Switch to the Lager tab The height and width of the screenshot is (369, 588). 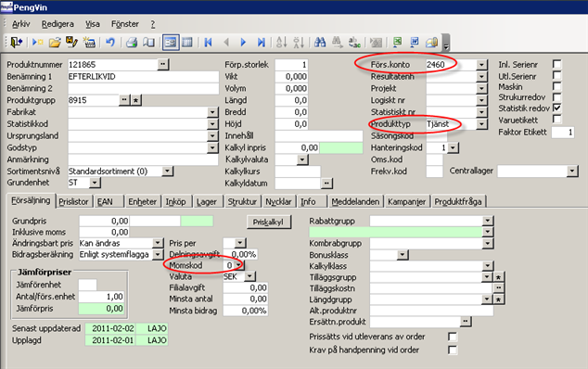[x=207, y=202]
